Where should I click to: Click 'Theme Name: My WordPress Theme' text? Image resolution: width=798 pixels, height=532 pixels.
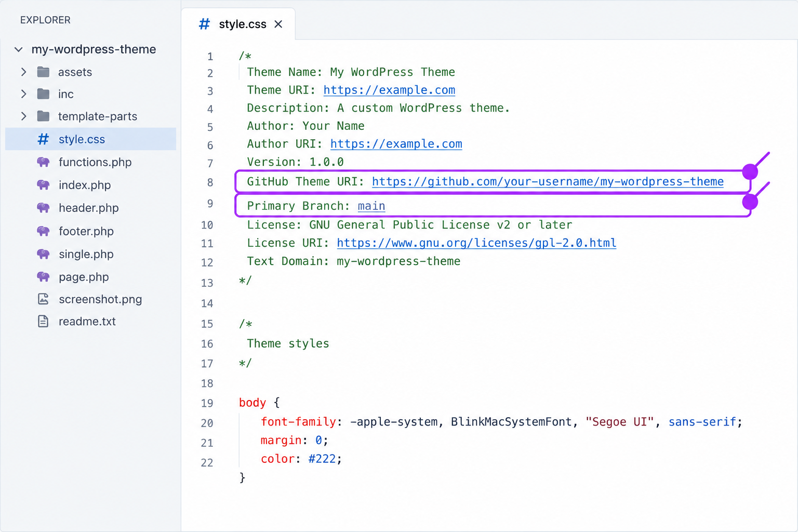351,72
